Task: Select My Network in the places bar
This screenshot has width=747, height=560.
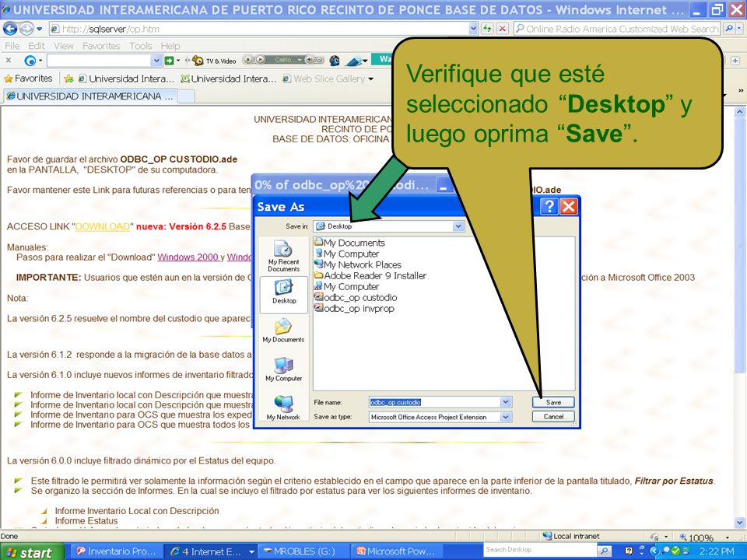Action: 283,408
